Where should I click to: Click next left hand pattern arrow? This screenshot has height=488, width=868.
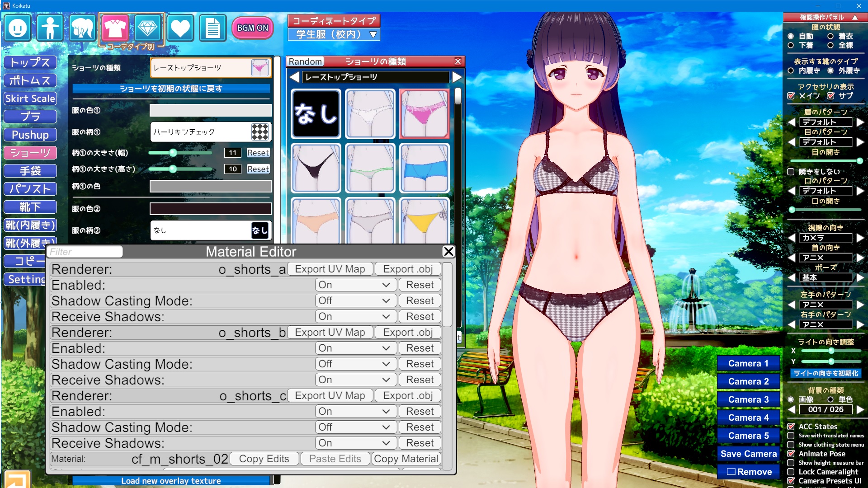click(860, 305)
